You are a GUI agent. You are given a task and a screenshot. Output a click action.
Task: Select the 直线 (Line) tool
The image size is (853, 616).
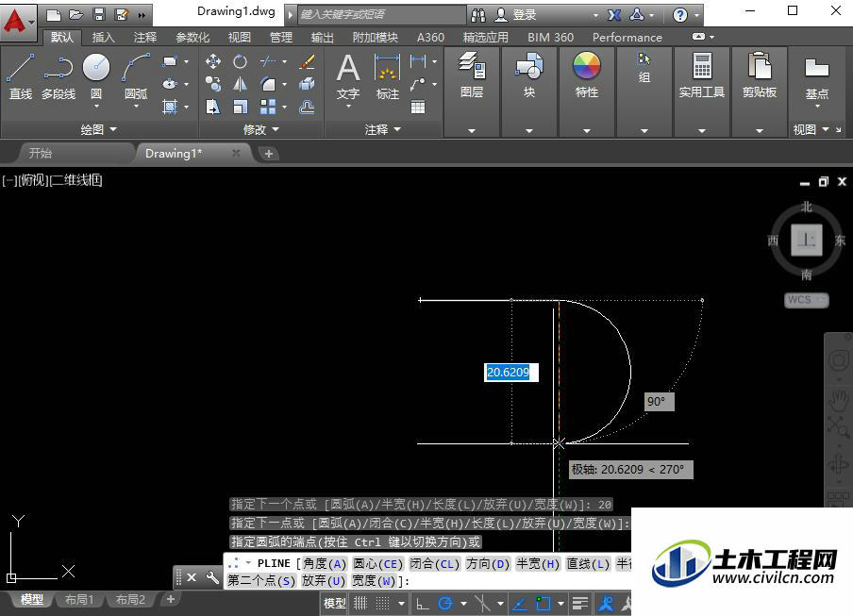(x=21, y=76)
